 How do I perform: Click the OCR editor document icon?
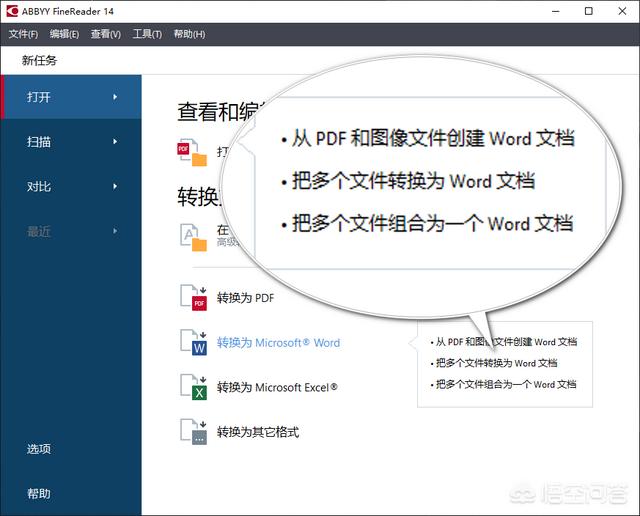tap(193, 237)
